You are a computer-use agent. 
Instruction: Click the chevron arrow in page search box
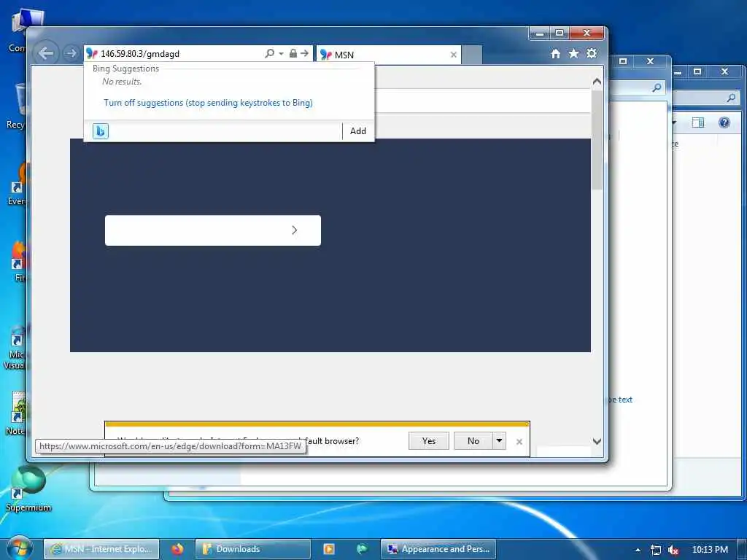[x=295, y=230]
